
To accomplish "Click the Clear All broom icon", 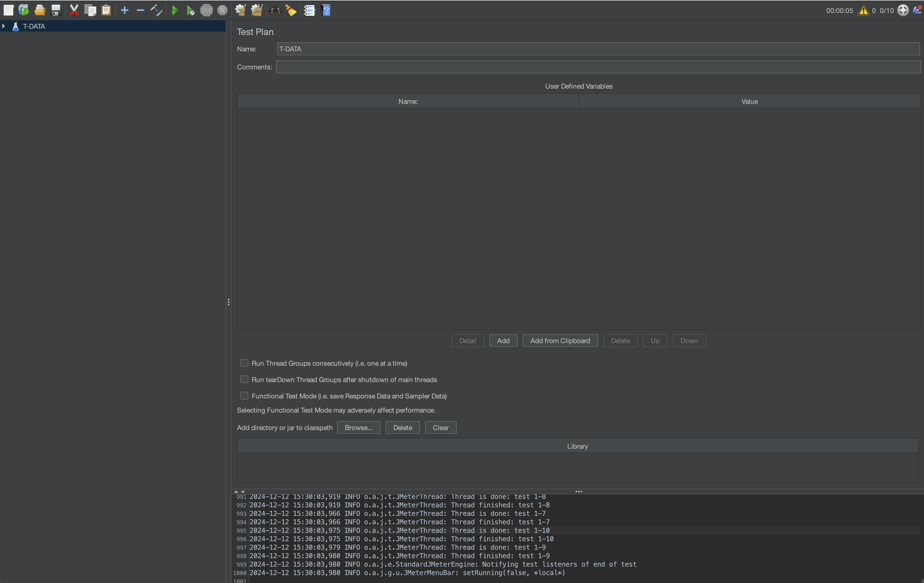I will coord(257,10).
